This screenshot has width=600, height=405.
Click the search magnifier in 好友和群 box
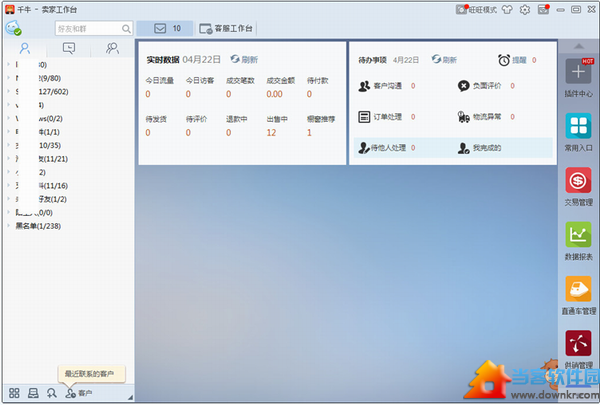(x=126, y=29)
